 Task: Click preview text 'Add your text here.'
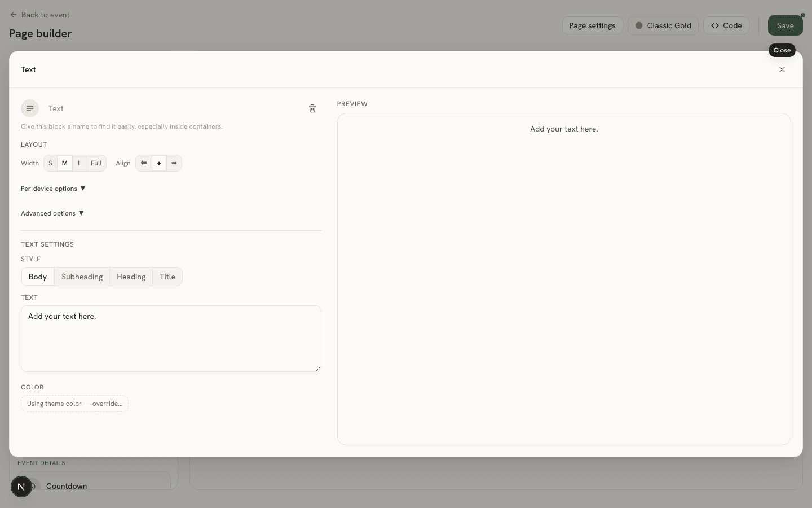point(564,129)
